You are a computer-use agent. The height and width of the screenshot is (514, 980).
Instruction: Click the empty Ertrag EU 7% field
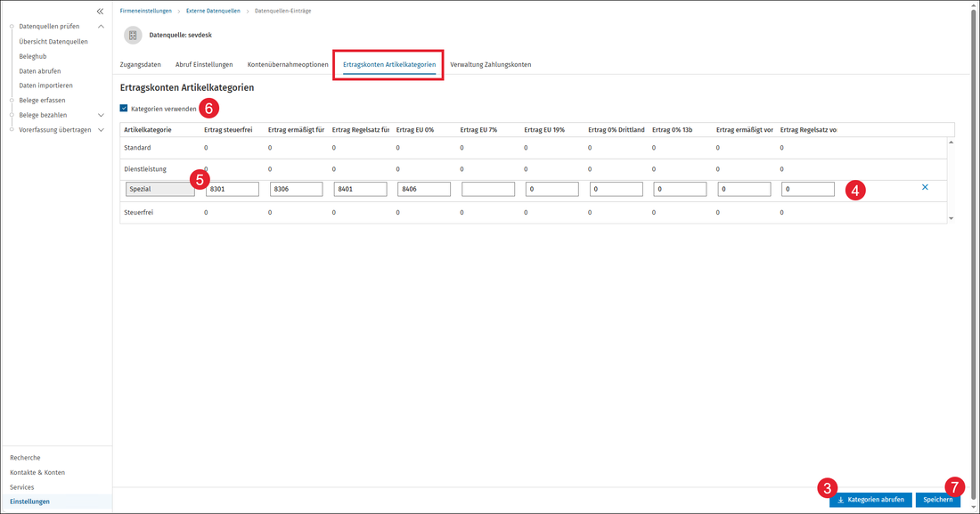488,189
